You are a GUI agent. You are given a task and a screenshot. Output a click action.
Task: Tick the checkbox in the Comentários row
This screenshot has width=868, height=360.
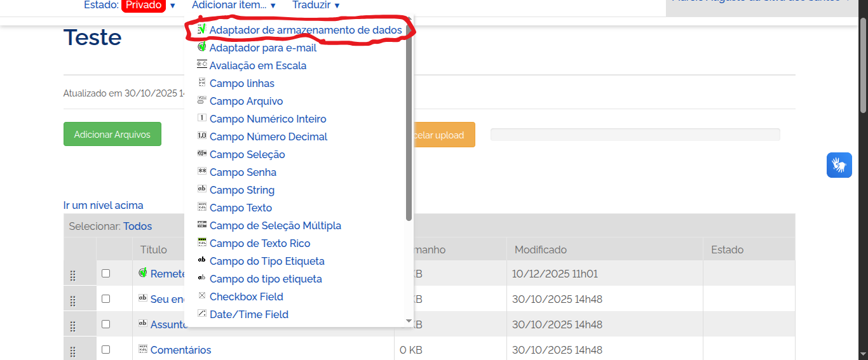(106, 349)
